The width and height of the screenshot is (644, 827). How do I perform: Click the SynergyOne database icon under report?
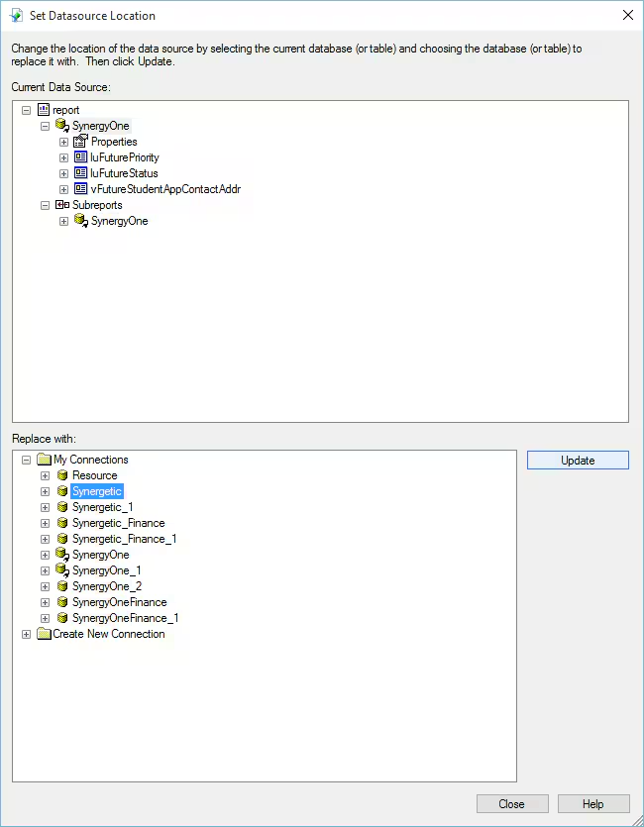pyautogui.click(x=62, y=126)
